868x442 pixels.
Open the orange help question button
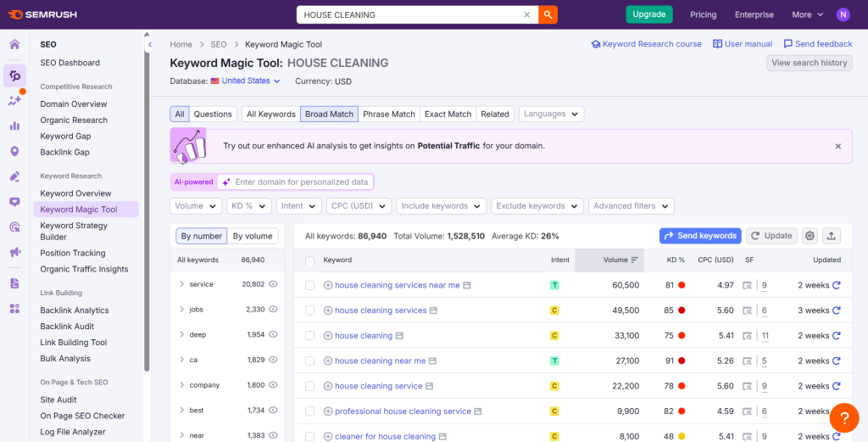[844, 417]
